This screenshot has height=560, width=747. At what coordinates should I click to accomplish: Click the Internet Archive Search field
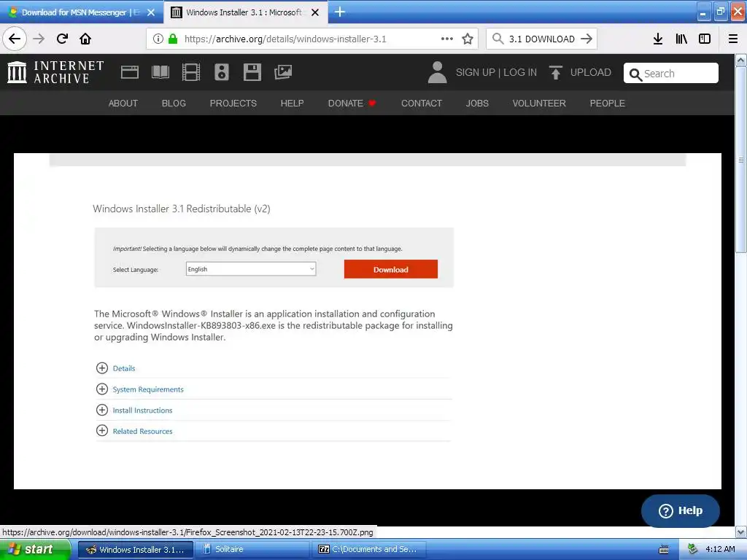[671, 74]
